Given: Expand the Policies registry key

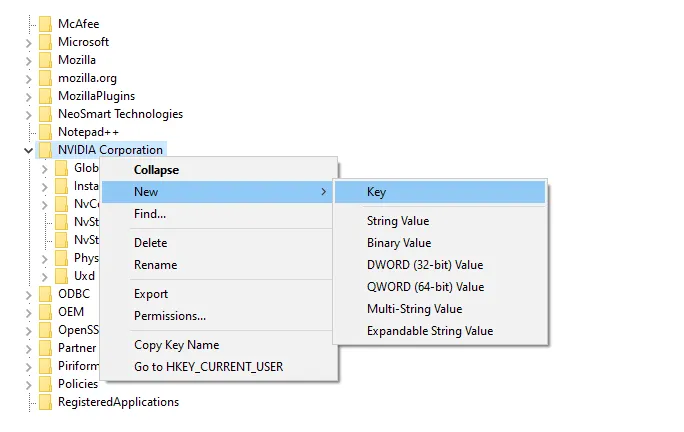Looking at the screenshot, I should (x=28, y=385).
